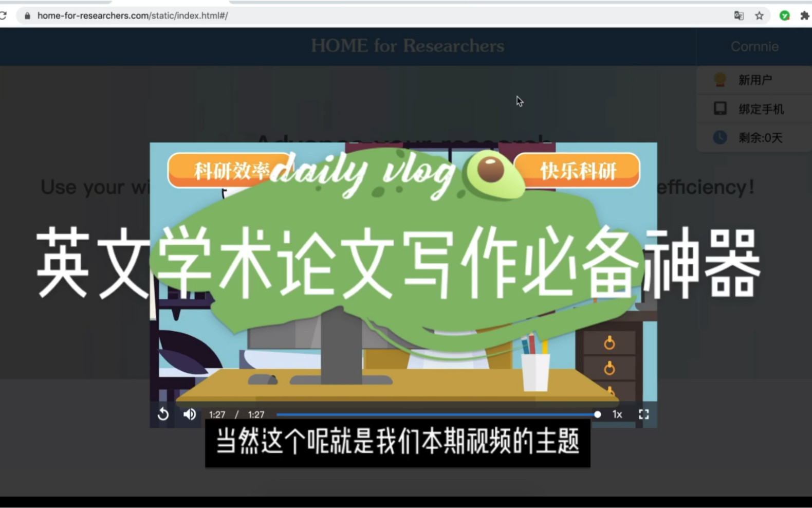Click the 快乐科研 orange badge in the video

577,171
